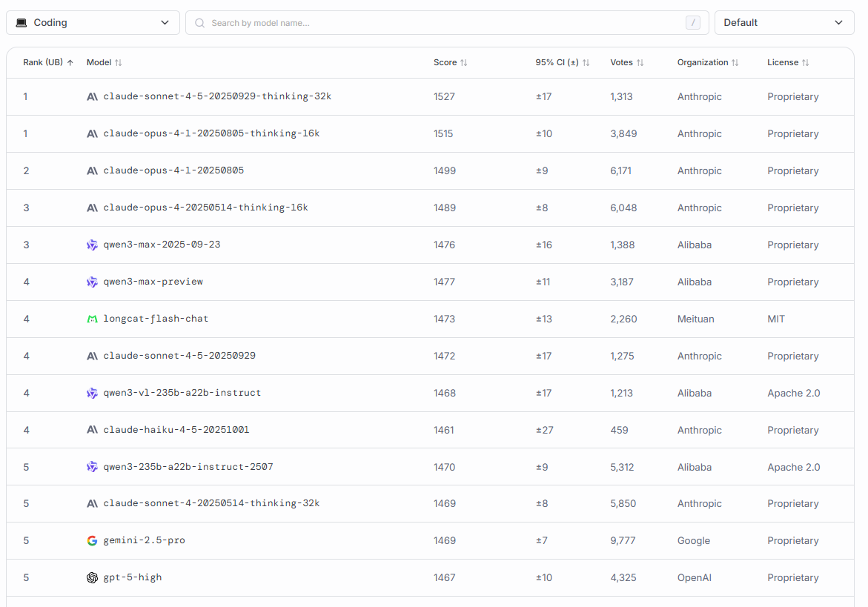Click the Score column header label

[445, 62]
